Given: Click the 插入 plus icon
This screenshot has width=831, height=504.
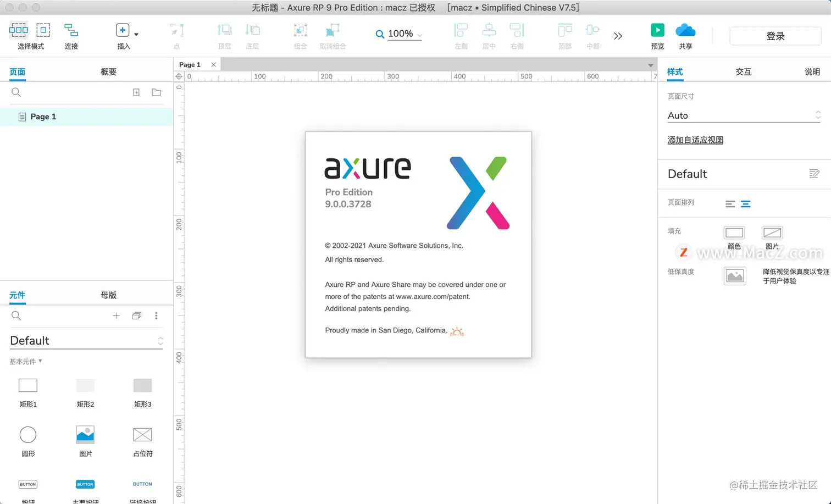Looking at the screenshot, I should click(x=123, y=30).
